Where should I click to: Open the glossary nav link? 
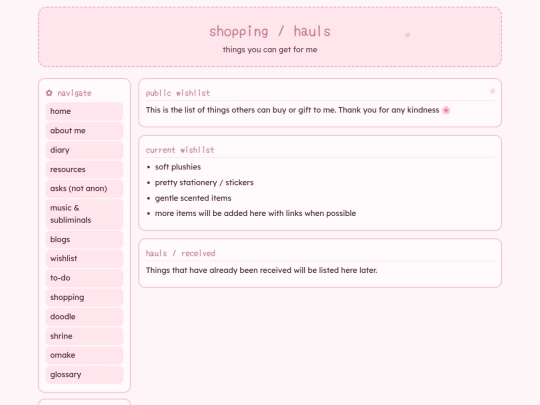click(84, 374)
